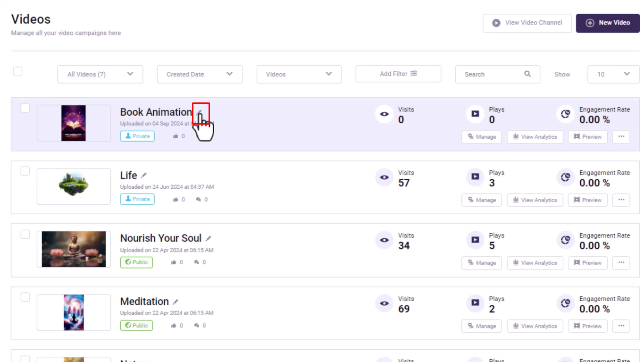Click the Engagement Rate icon for Nourish Your Soul

click(566, 240)
